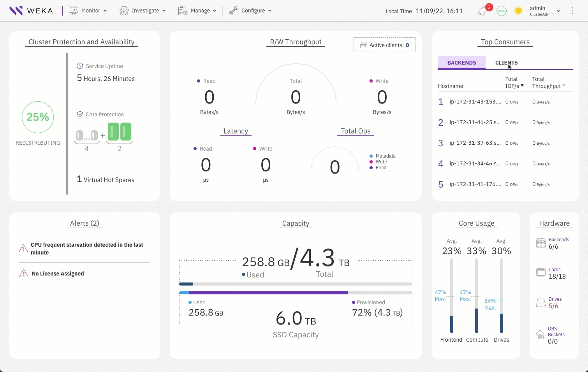Select the BACKENDS tab in Top Consumers
This screenshot has height=372, width=588.
click(461, 63)
